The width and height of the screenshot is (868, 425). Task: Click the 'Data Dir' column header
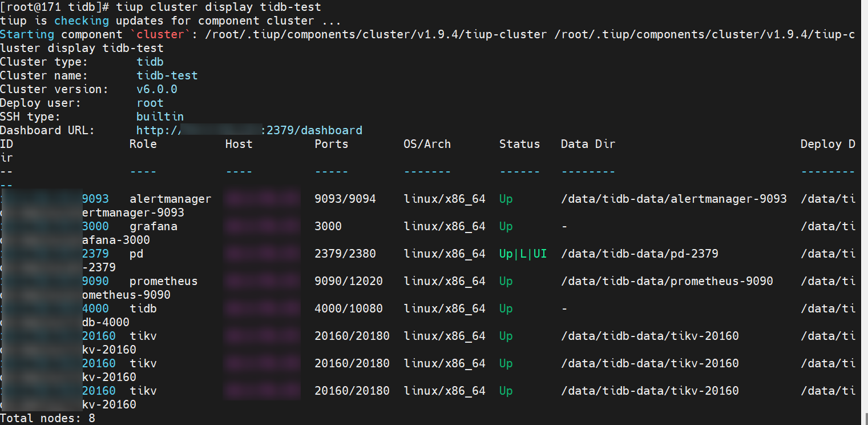(588, 144)
